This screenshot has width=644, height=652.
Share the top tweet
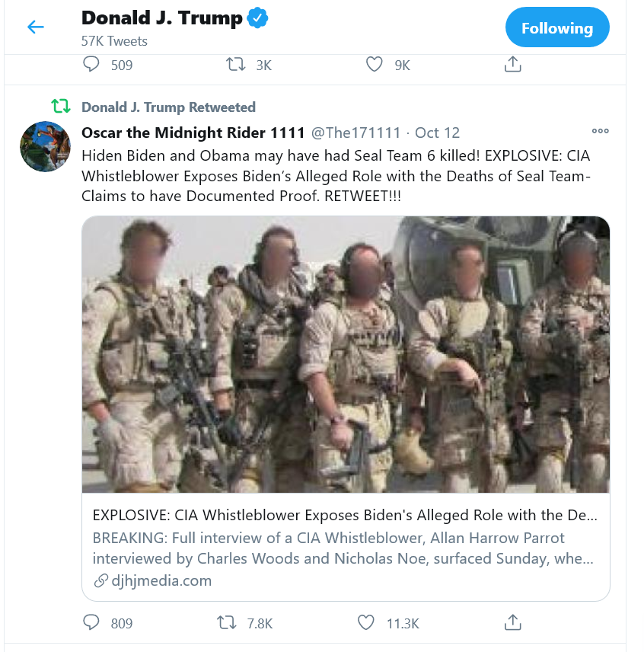pyautogui.click(x=513, y=65)
